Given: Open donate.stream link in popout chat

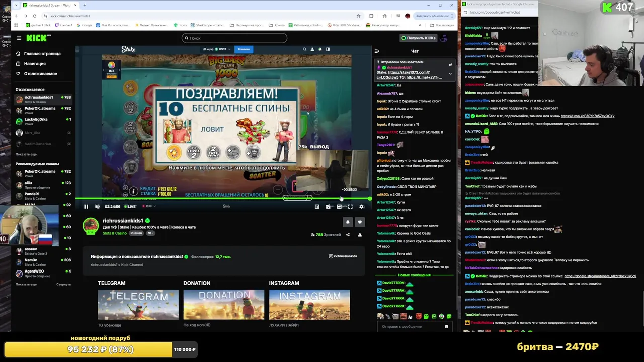Looking at the screenshot, I should 600,276.
